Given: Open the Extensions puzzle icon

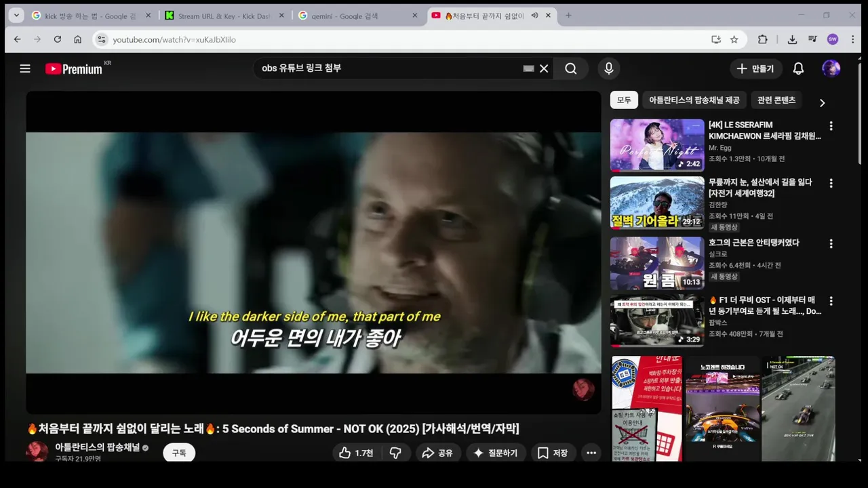Looking at the screenshot, I should [763, 39].
